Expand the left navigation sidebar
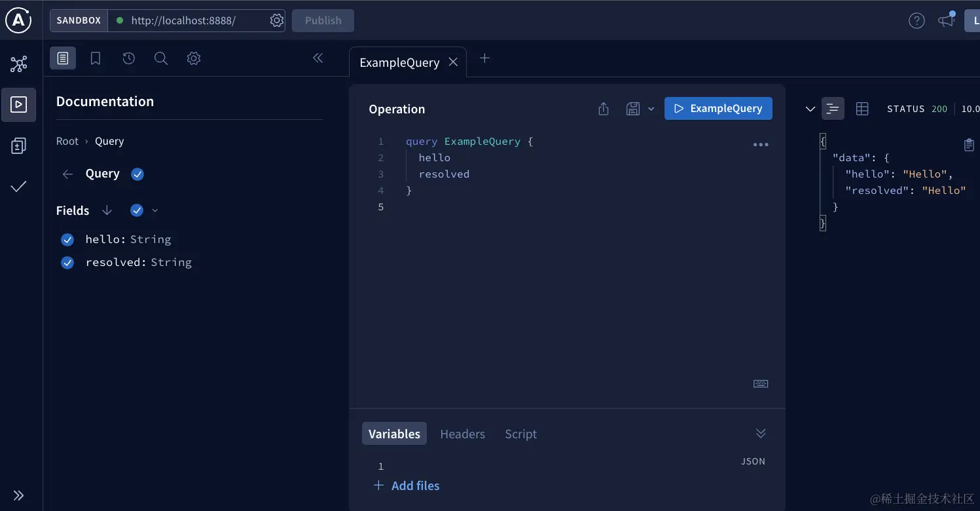 18,495
